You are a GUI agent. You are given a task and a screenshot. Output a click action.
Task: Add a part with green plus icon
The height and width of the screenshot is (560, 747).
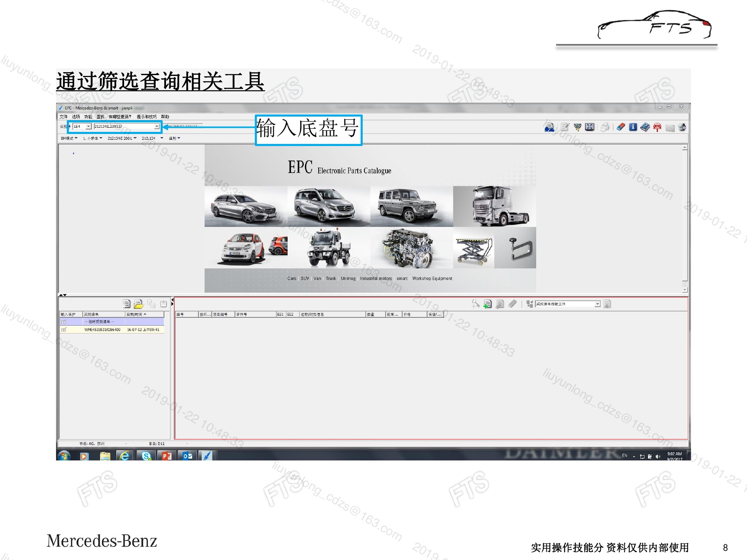pyautogui.click(x=488, y=304)
